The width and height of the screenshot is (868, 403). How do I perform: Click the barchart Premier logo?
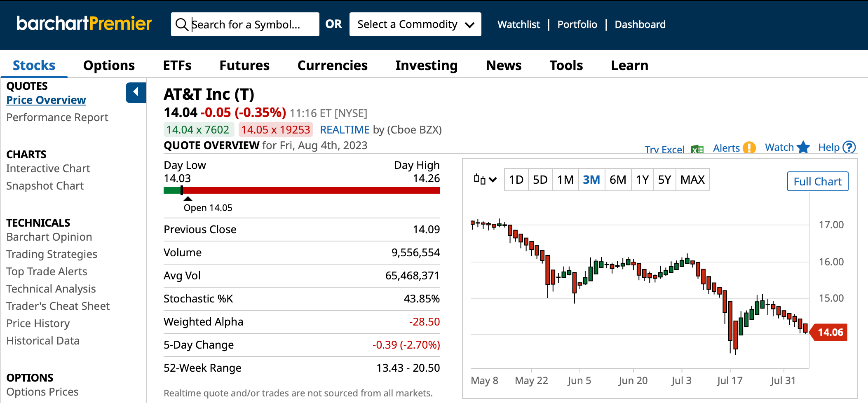click(x=84, y=23)
